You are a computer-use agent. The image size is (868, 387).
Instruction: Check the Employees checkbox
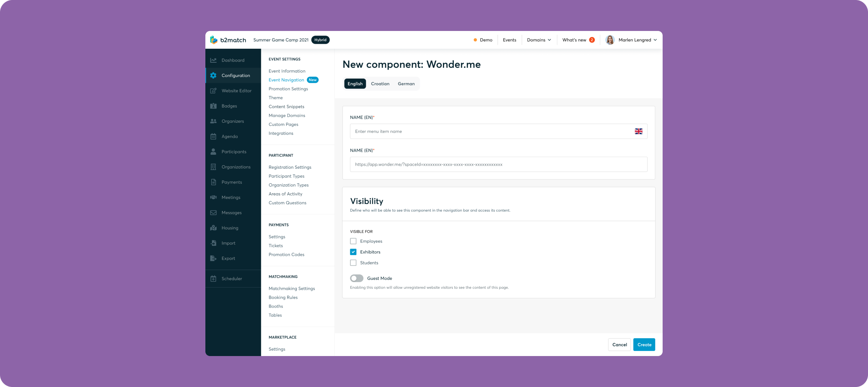point(353,241)
